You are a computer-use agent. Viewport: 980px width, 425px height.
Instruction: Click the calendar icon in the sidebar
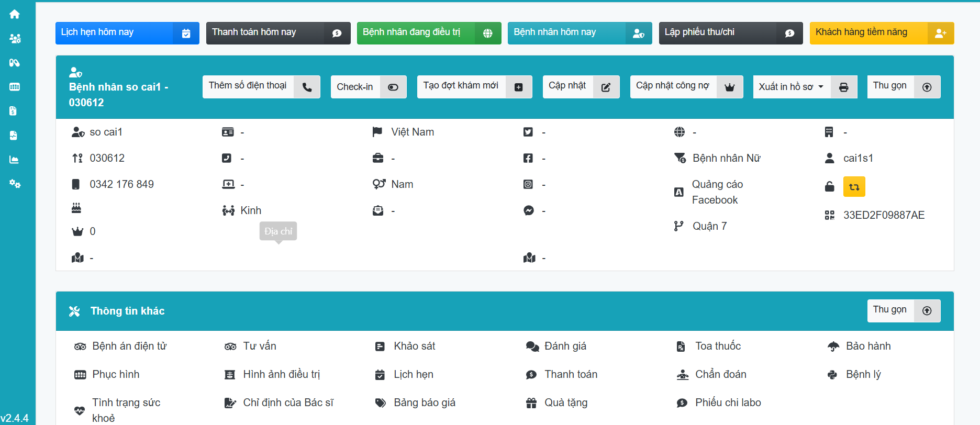tap(15, 87)
